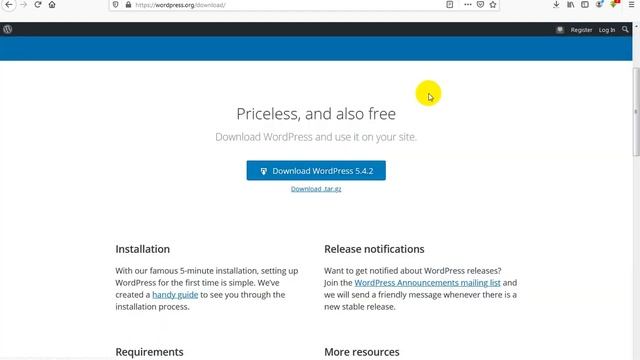
Task: Click the More resources heading
Action: click(362, 352)
